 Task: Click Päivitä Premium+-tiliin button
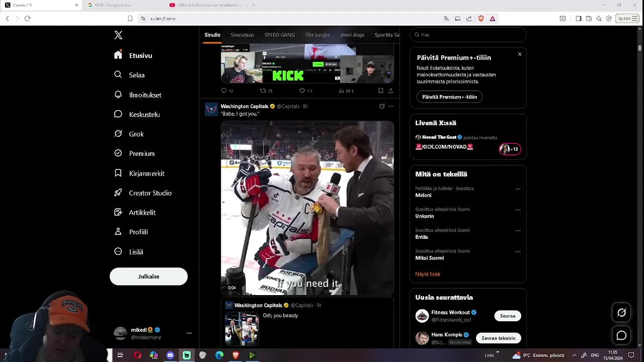pos(450,97)
